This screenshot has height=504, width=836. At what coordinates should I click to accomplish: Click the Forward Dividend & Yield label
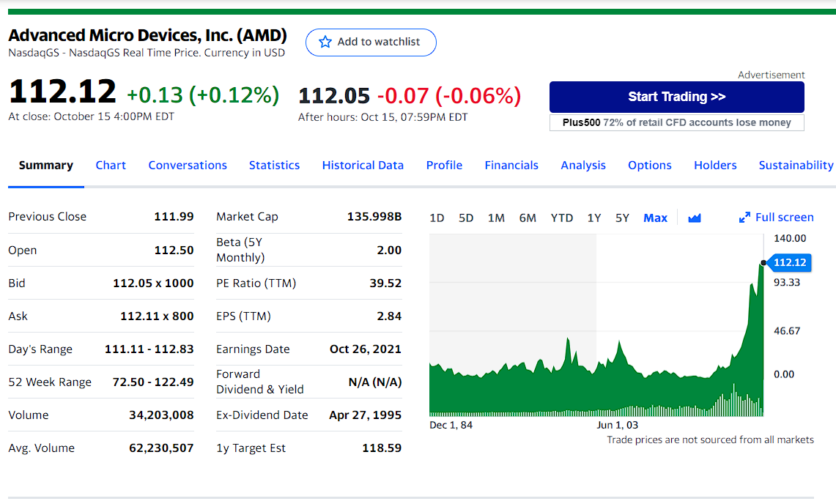[260, 382]
